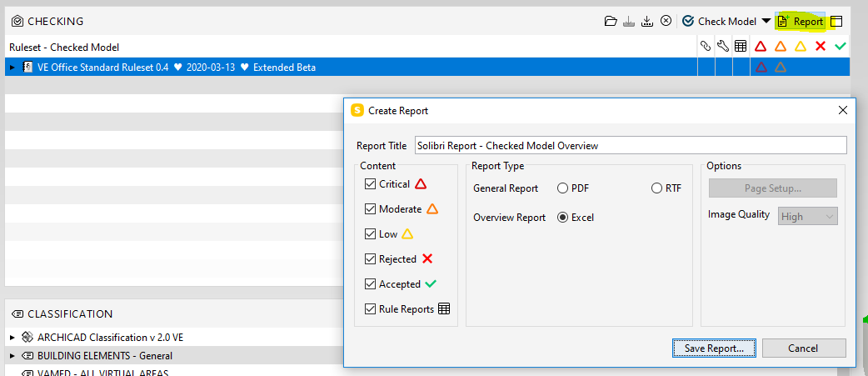Click 'Ruleset - Checked Model' column header
The width and height of the screenshot is (868, 376).
pos(64,48)
